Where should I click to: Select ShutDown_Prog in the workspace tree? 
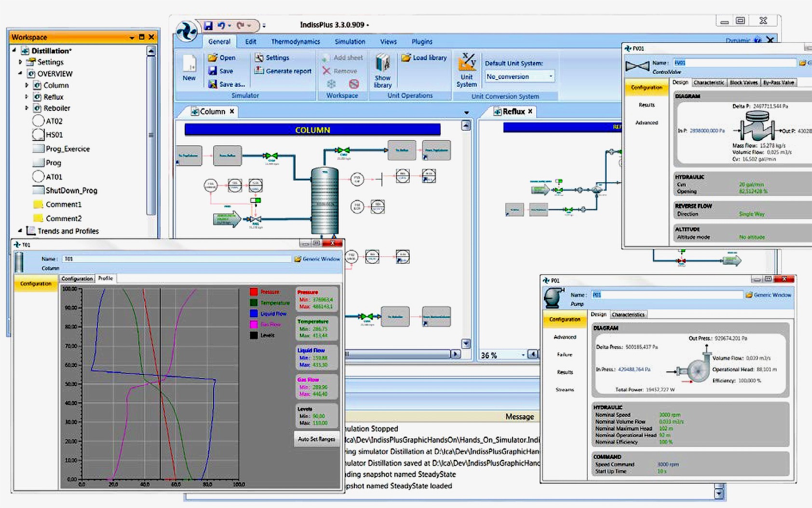click(x=71, y=191)
